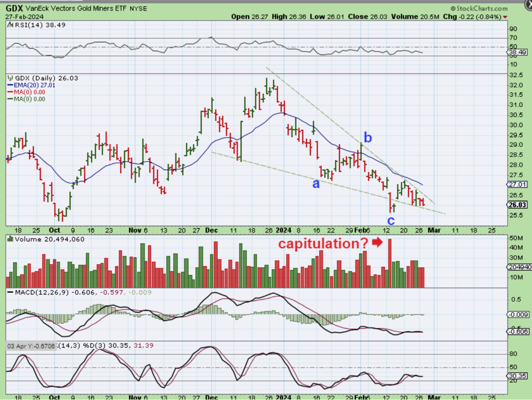Click the 50M volume axis label
532x400 pixels.
pyautogui.click(x=516, y=238)
